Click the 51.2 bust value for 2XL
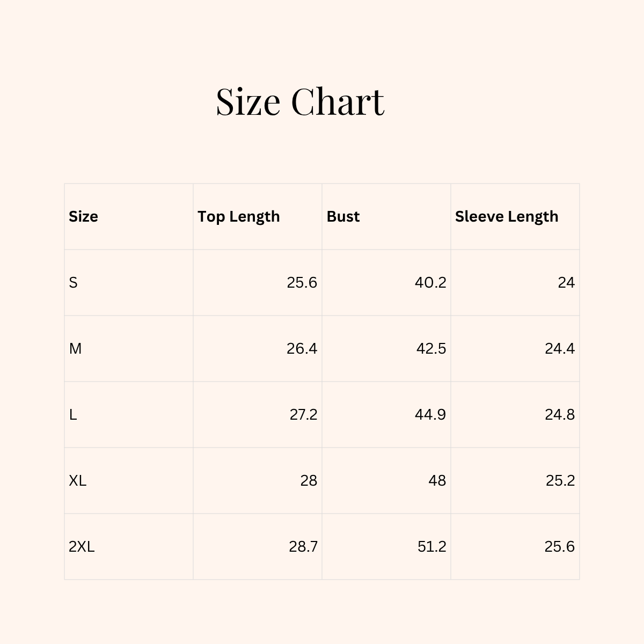 (432, 546)
